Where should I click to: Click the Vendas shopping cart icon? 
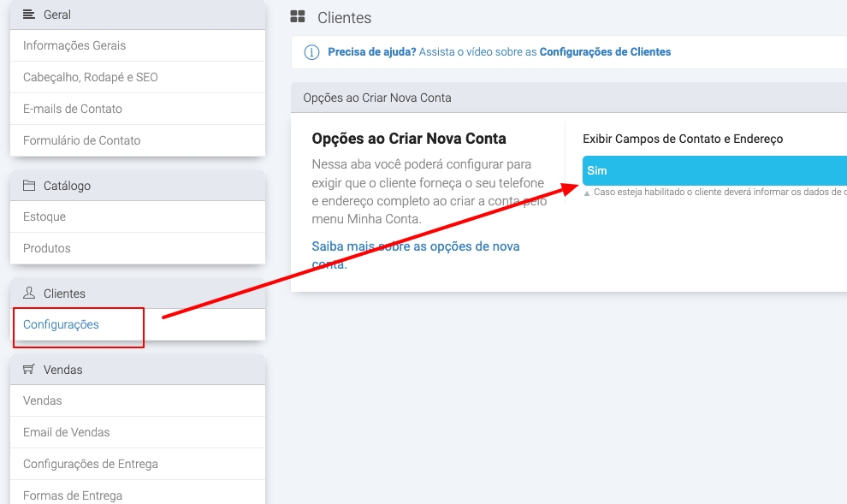(29, 370)
